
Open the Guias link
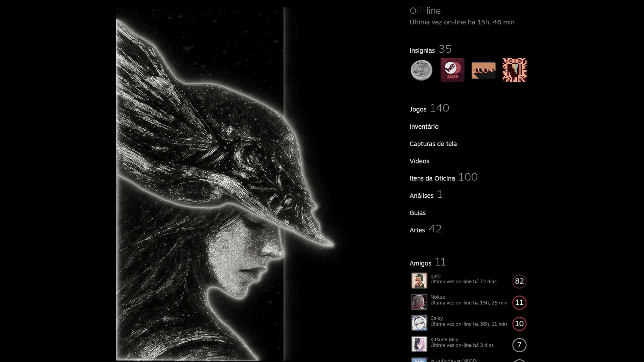(417, 213)
